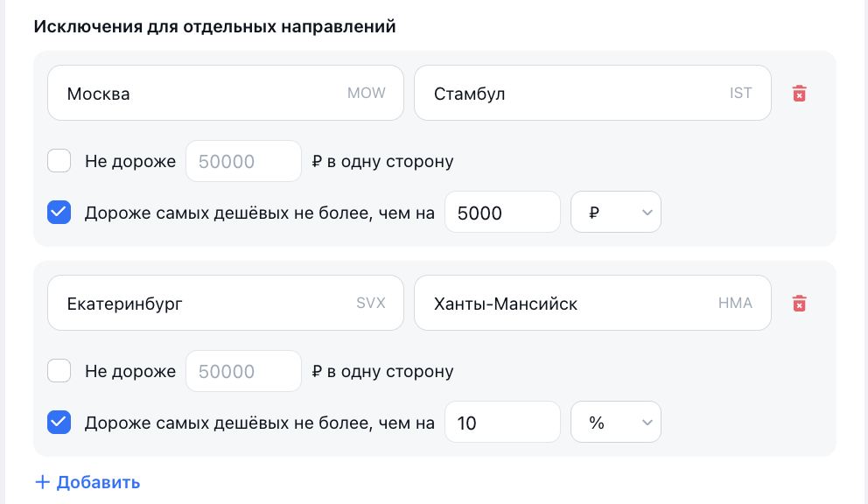Image resolution: width=868 pixels, height=504 pixels.
Task: Delete the Москва–Стамбул exception row
Action: pos(799,93)
